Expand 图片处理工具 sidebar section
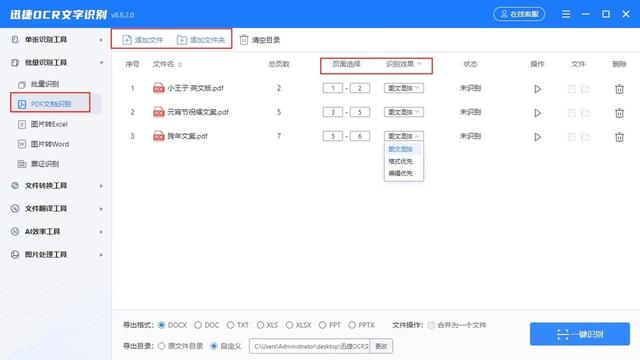 tap(101, 255)
